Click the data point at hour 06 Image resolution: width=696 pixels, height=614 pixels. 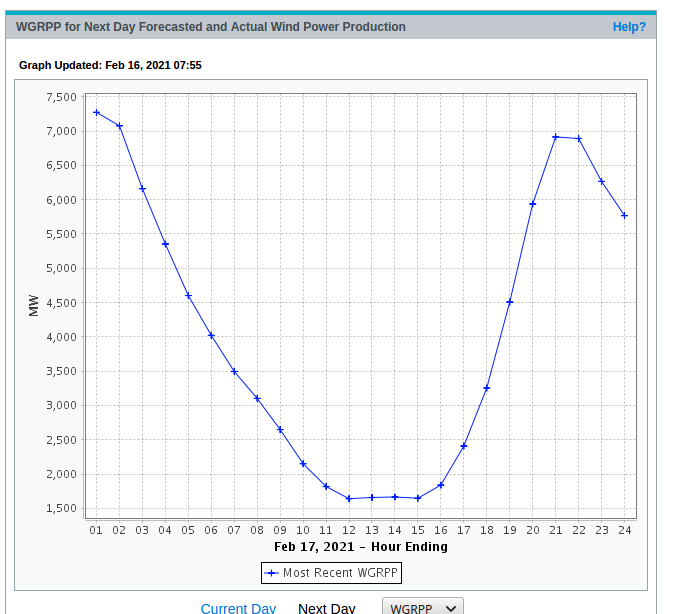click(x=211, y=336)
